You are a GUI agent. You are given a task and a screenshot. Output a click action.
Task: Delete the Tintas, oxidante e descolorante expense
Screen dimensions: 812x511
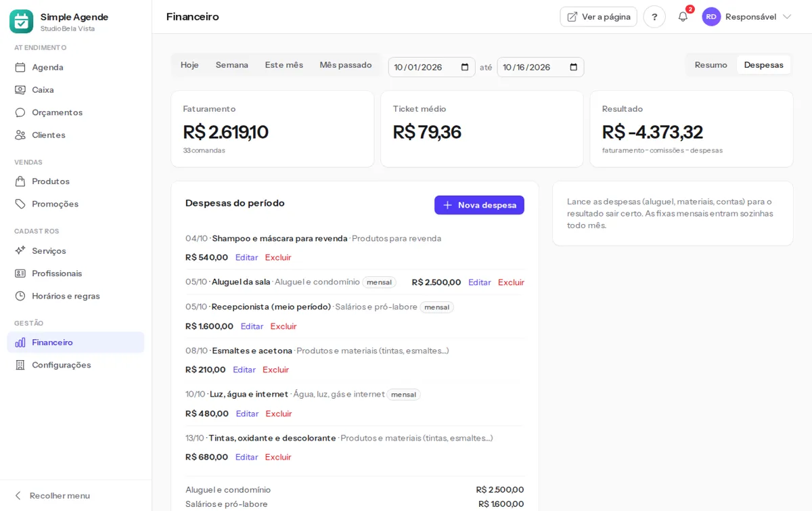(x=278, y=457)
